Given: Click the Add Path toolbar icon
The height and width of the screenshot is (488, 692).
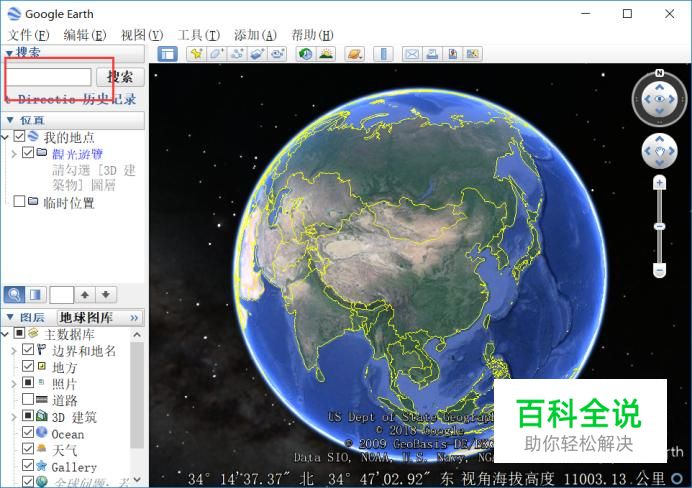Looking at the screenshot, I should [x=237, y=54].
